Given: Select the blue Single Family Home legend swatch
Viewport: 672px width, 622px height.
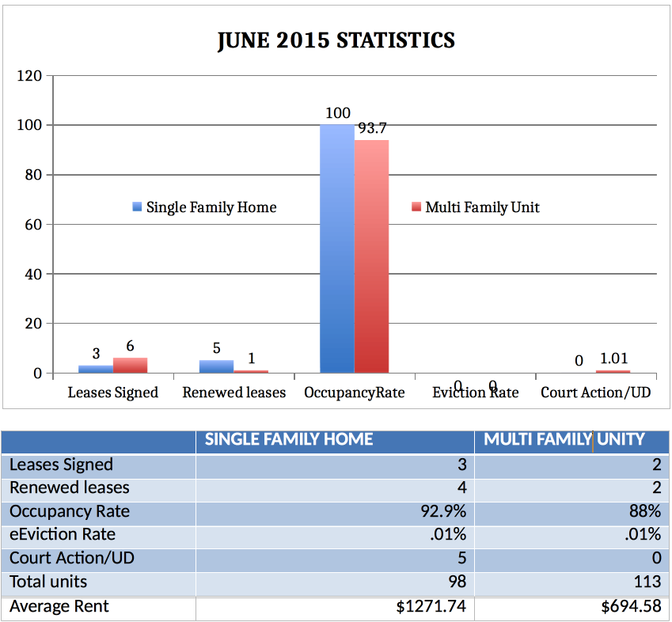Looking at the screenshot, I should [137, 207].
